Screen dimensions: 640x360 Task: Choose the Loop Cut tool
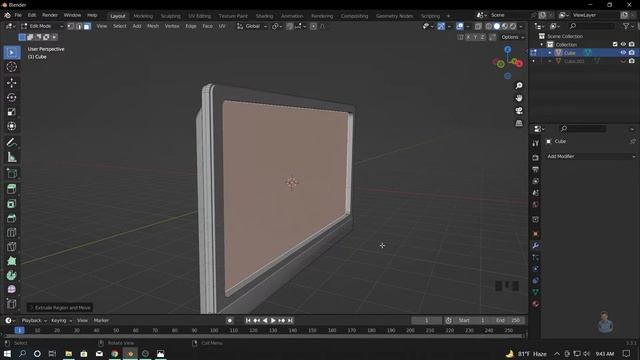point(11,232)
